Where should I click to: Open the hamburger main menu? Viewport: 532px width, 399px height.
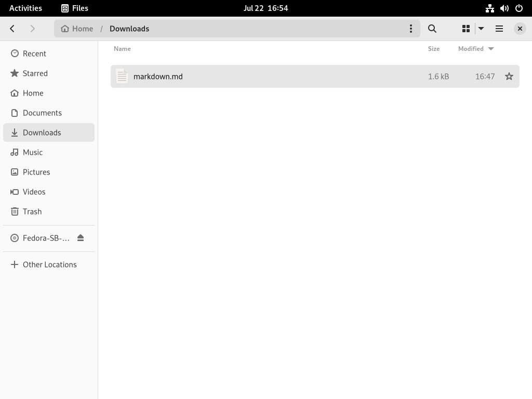point(499,29)
